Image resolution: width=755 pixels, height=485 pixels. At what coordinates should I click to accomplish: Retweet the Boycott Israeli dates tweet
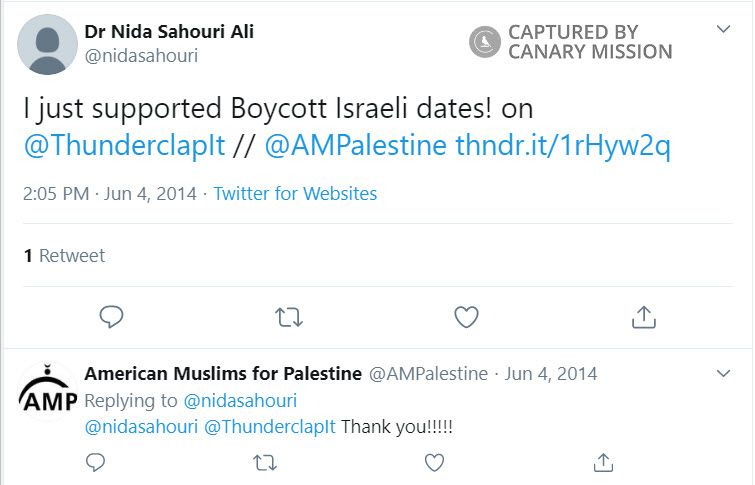pos(288,317)
